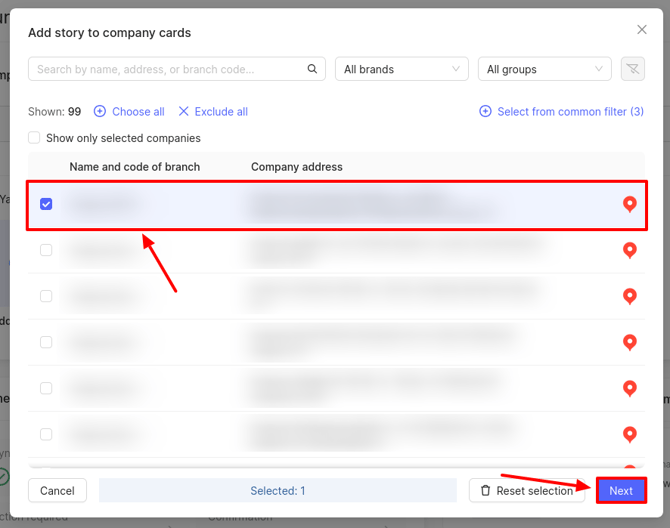Open the All brands dropdown
Viewport: 670px width, 528px height.
coord(402,69)
